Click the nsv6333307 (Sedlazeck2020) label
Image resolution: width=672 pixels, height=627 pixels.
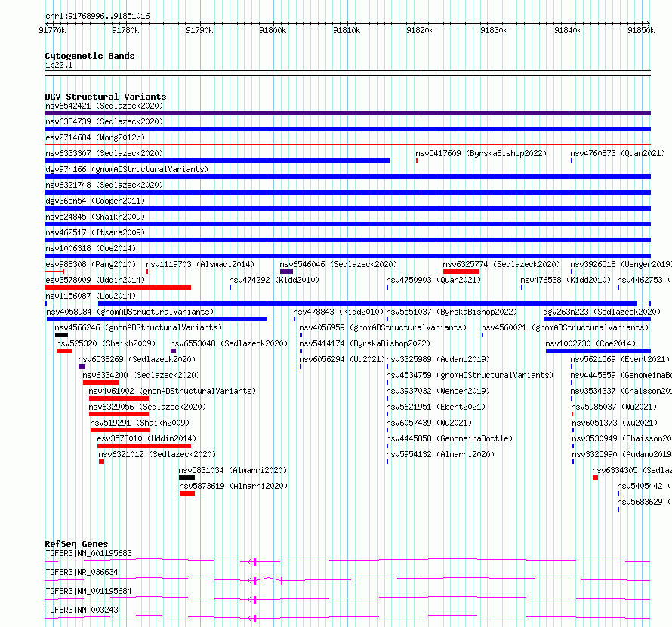tap(104, 153)
